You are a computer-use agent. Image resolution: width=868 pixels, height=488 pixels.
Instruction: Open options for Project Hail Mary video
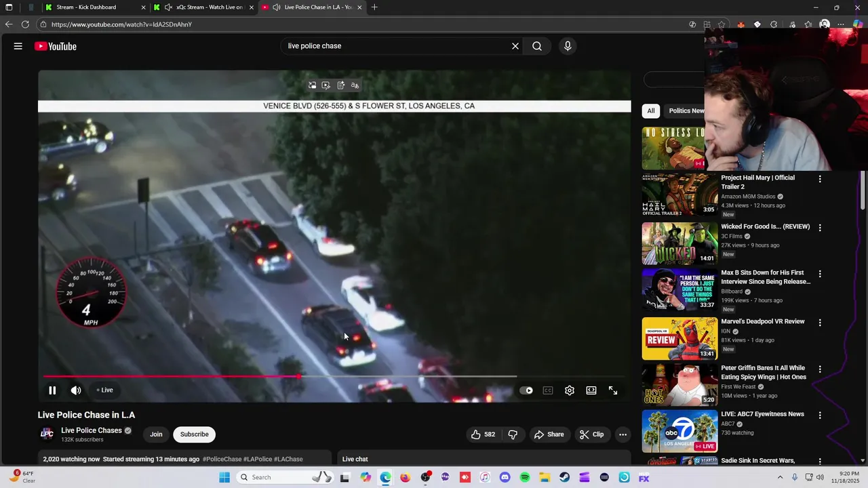[820, 180]
